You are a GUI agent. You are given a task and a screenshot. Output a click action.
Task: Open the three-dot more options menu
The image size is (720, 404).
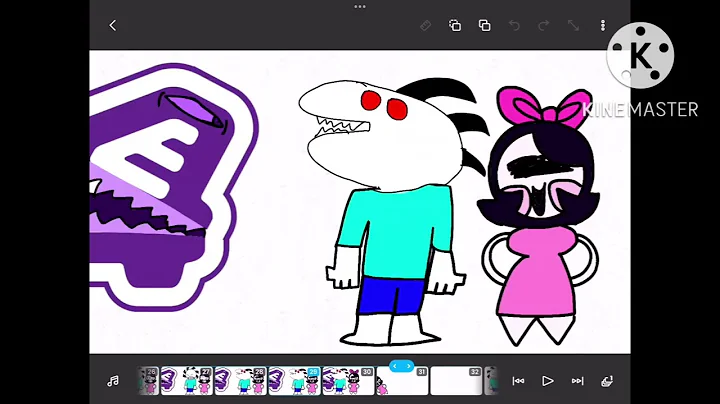click(x=603, y=25)
